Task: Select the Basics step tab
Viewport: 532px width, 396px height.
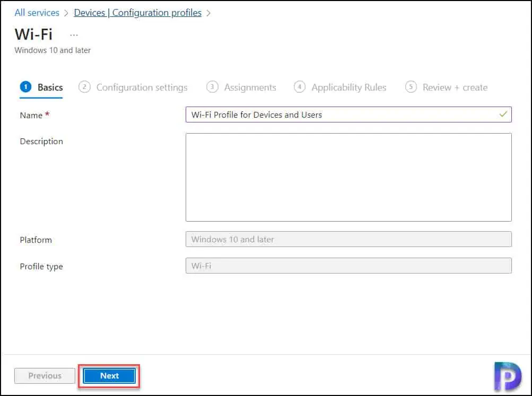Action: click(x=41, y=87)
